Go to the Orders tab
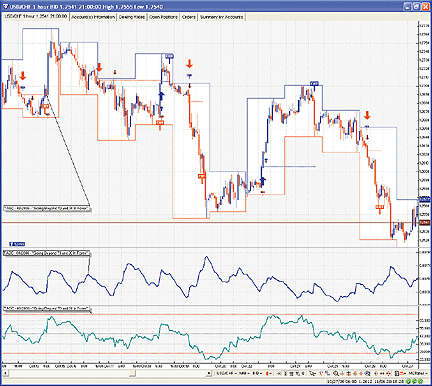This screenshot has height=386, width=432. 189,17
